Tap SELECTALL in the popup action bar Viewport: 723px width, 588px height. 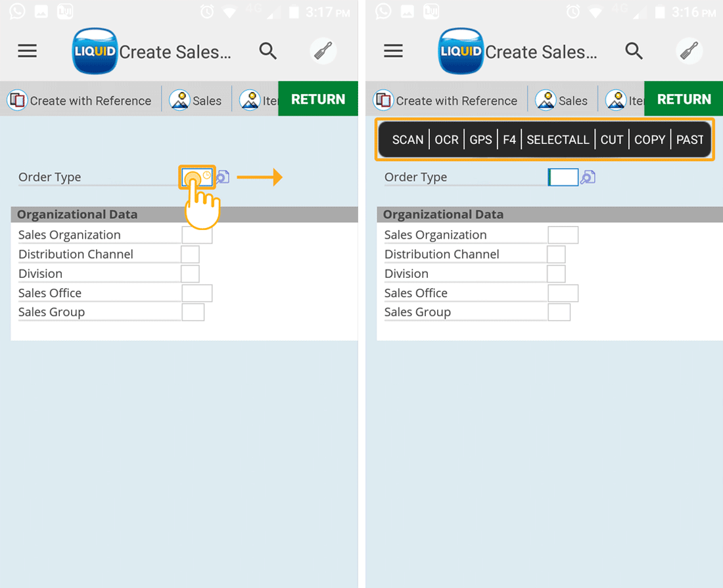558,139
